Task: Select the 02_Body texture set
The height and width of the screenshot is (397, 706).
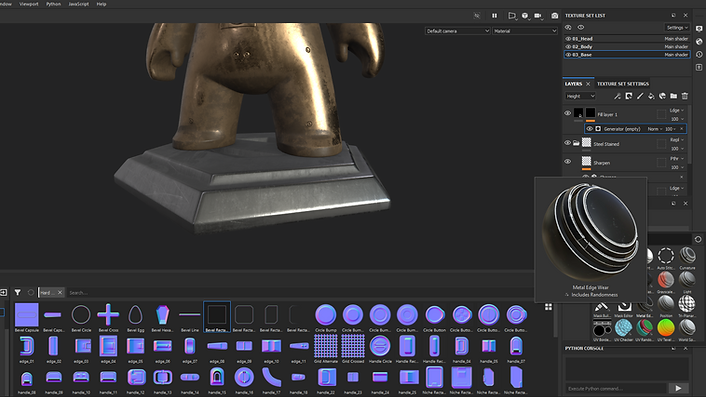Action: 627,47
